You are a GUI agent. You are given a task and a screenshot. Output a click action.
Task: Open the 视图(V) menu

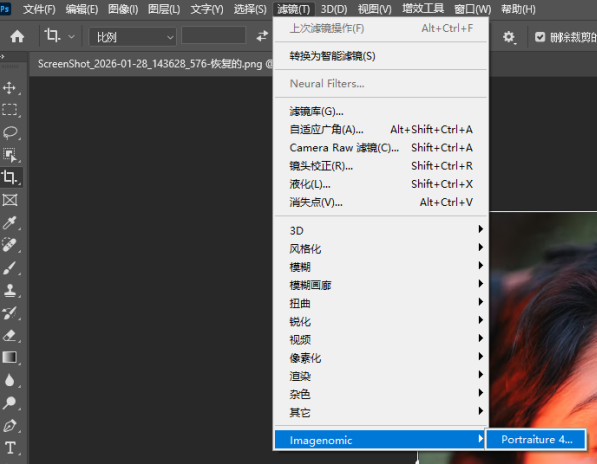pyautogui.click(x=374, y=9)
